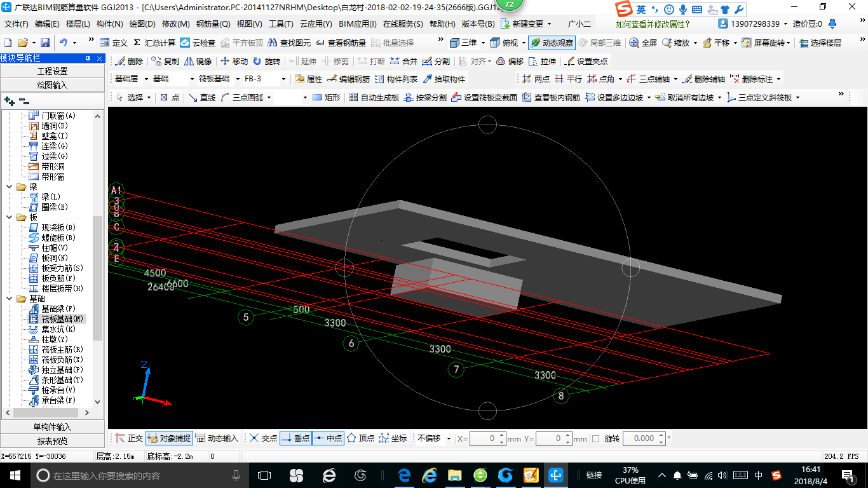Toggle 中点 midpoint snap
Viewport: 868px width, 488px height.
tap(328, 438)
